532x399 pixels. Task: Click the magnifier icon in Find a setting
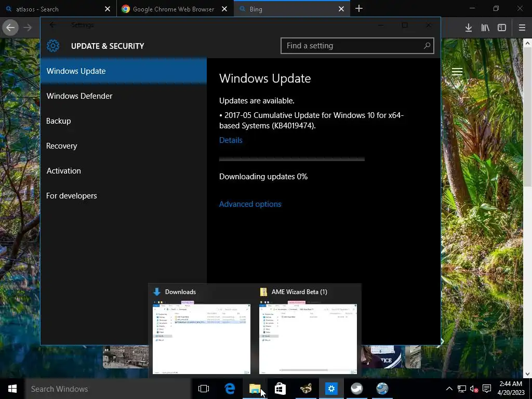click(427, 46)
